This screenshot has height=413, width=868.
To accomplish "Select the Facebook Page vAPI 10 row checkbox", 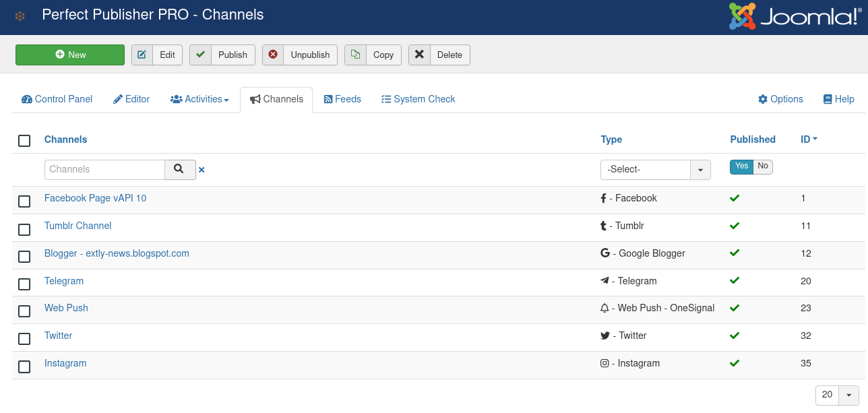I will pyautogui.click(x=24, y=201).
